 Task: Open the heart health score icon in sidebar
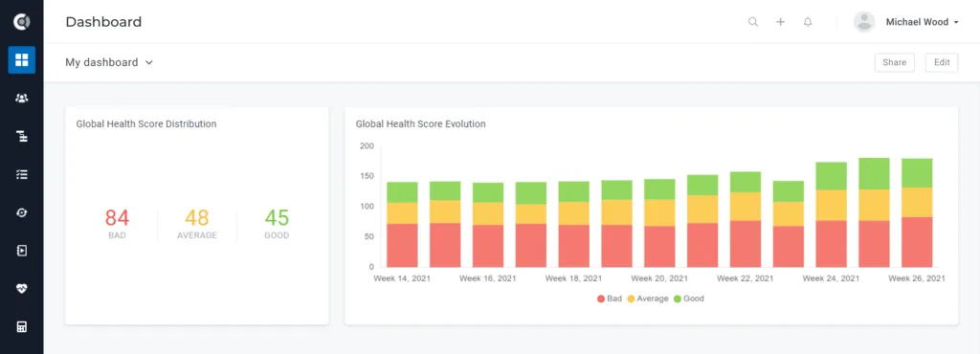click(x=22, y=288)
